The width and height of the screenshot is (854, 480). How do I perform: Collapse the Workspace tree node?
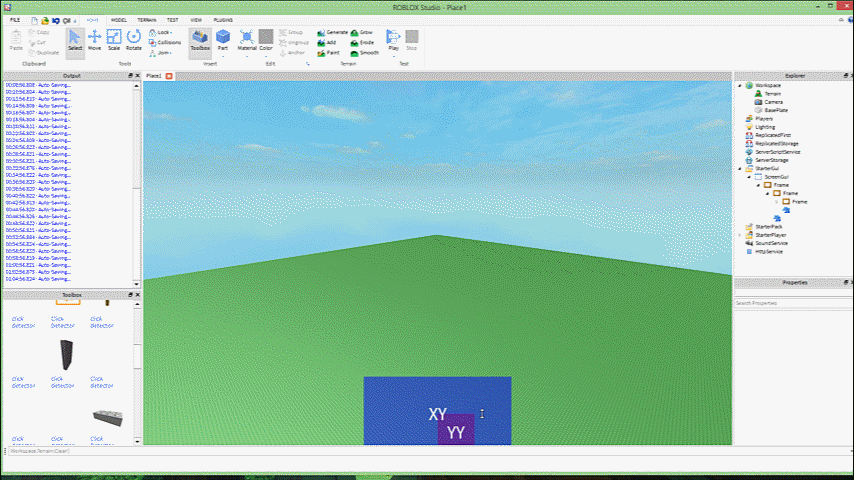point(740,86)
